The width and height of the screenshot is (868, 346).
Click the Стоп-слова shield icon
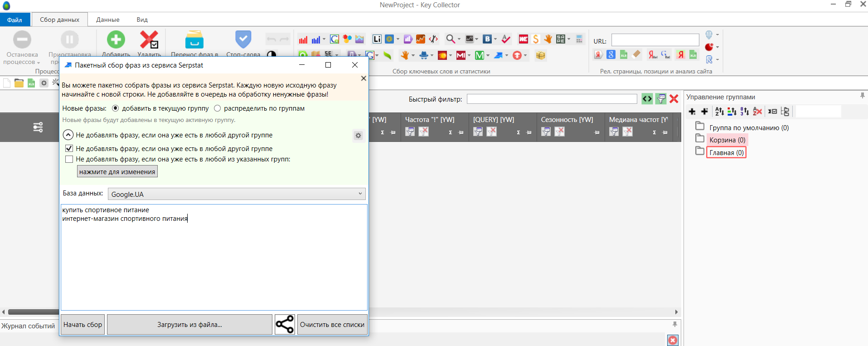point(243,40)
